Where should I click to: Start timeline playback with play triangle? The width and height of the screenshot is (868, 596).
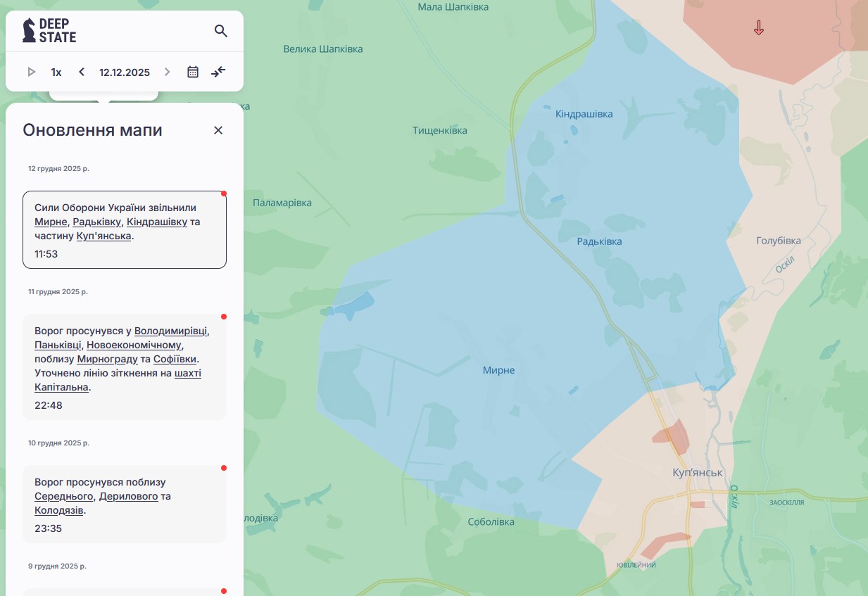point(32,72)
